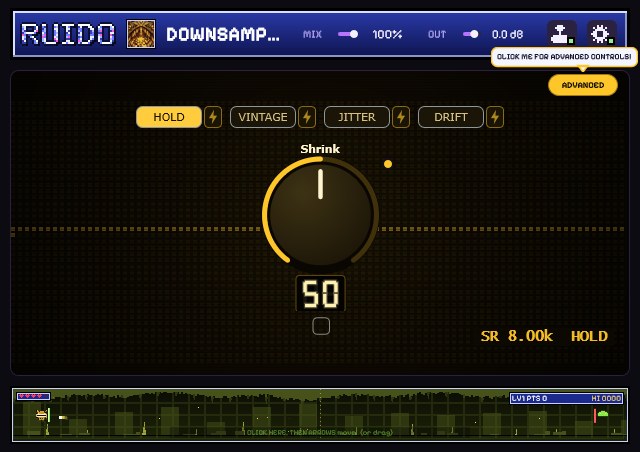Viewport: 640px width, 452px height.
Task: Click the preset thumbnail image in header
Action: [141, 34]
